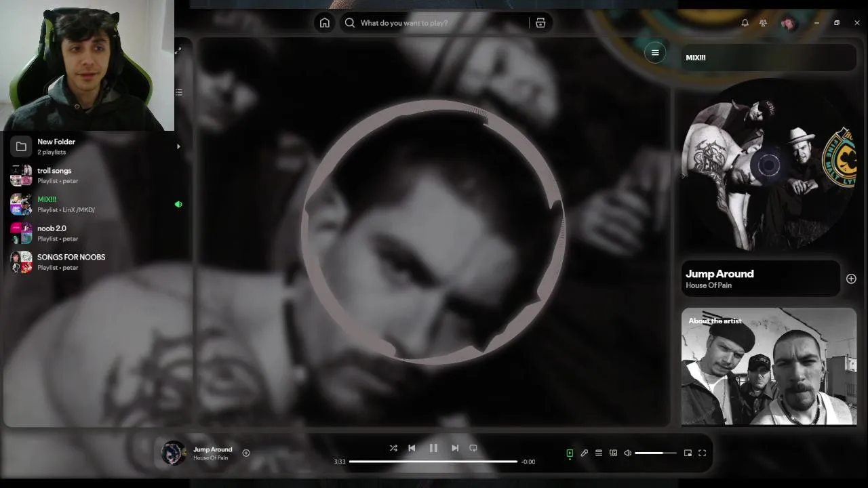Viewport: 868px width, 488px height.
Task: Switch library to list view icon
Action: coord(179,92)
